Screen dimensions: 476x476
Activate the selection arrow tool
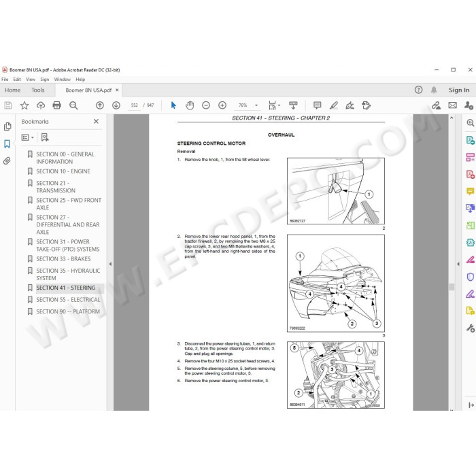coord(173,105)
